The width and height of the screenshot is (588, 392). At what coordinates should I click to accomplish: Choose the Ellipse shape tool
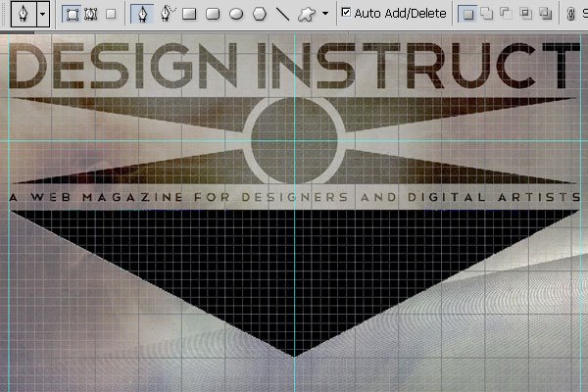(x=236, y=15)
